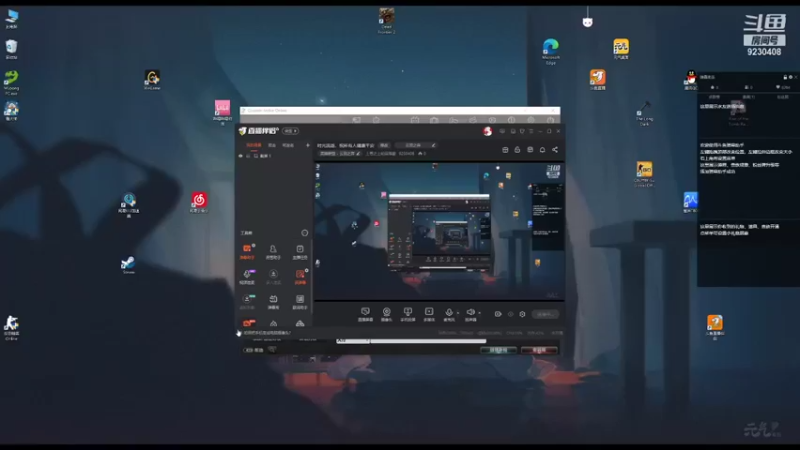800x450 pixels.
Task: Click the lock icon in chat panel
Action: (785, 77)
